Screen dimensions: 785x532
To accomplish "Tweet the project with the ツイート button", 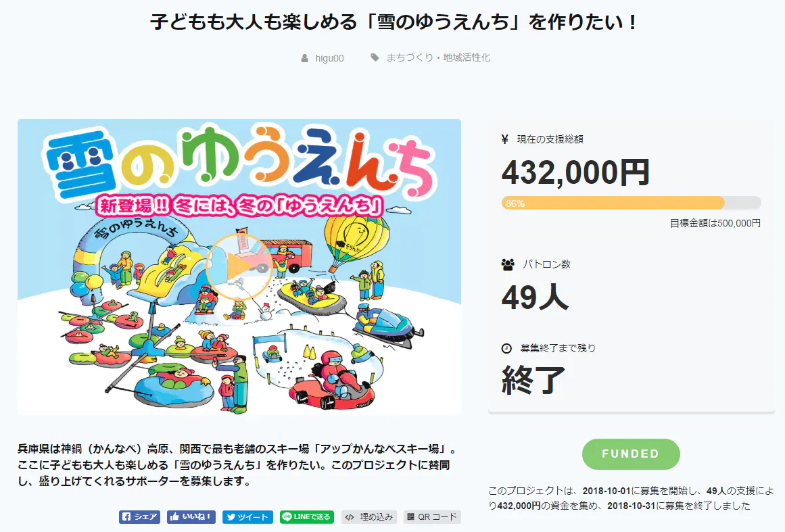I will click(247, 517).
